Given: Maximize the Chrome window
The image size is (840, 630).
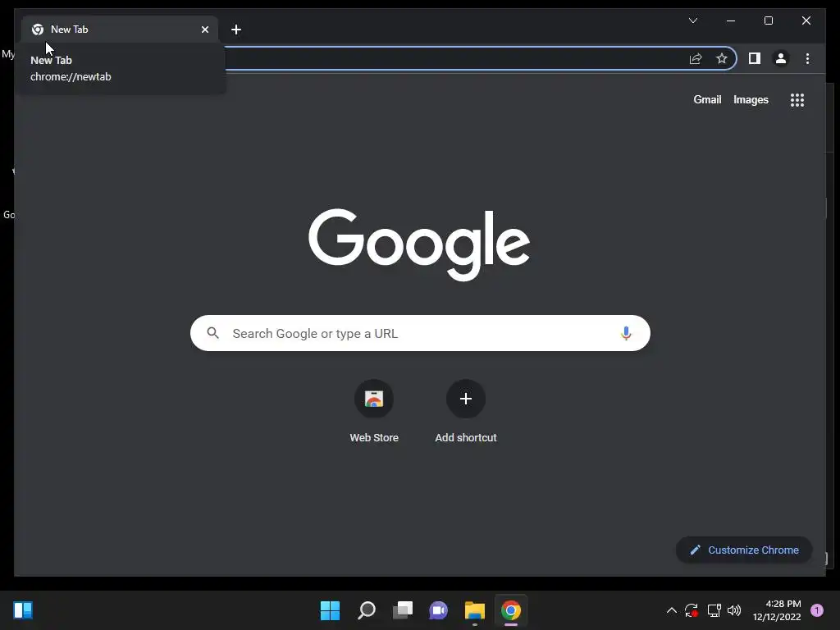Looking at the screenshot, I should [768, 21].
